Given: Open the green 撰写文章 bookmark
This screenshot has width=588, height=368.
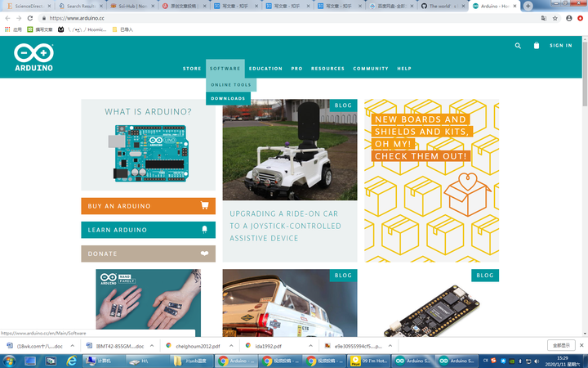Looking at the screenshot, I should point(40,29).
